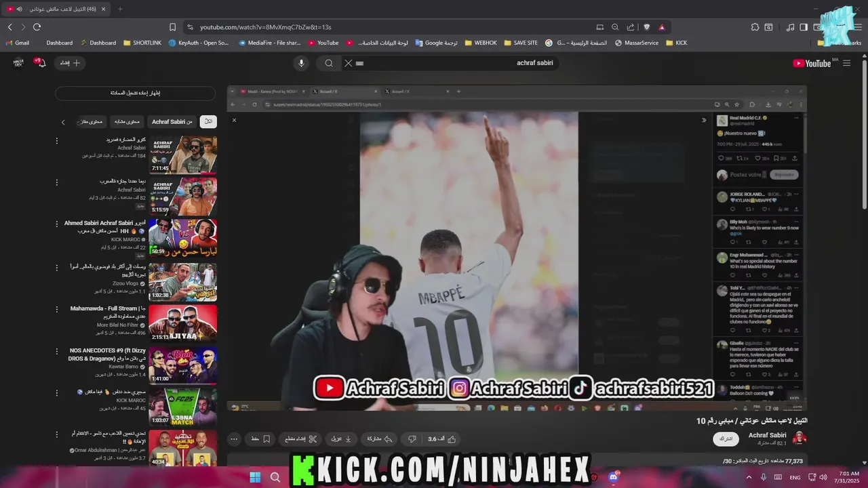Open the YouTube hamburger guide menu
Image resolution: width=868 pixels, height=488 pixels.
coord(846,63)
